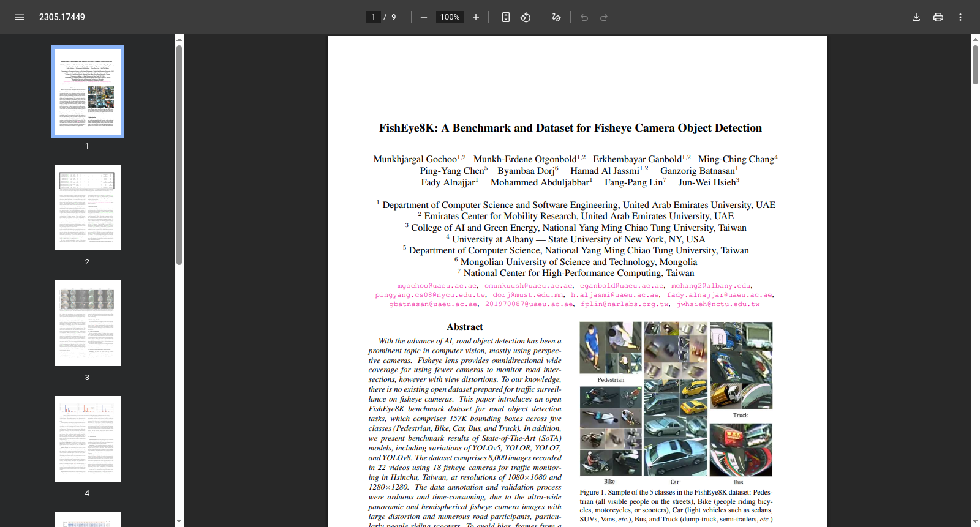Click the document scroll up arrow
Viewport: 980px width, 527px height.
tap(975, 39)
